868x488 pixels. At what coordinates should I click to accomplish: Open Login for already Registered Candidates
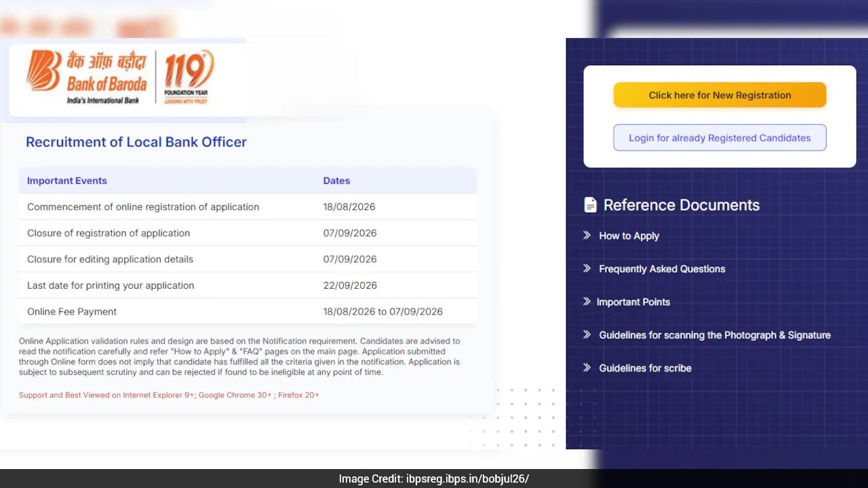pyautogui.click(x=719, y=138)
